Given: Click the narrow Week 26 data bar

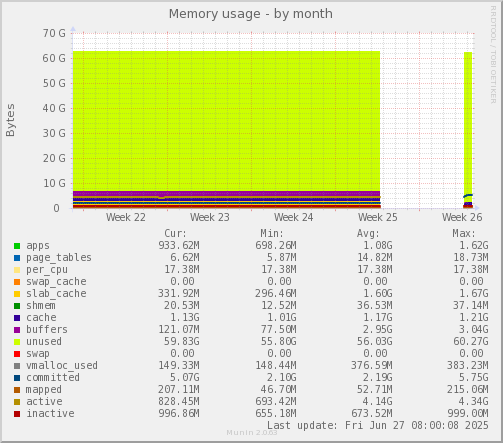Looking at the screenshot, I should (x=468, y=130).
